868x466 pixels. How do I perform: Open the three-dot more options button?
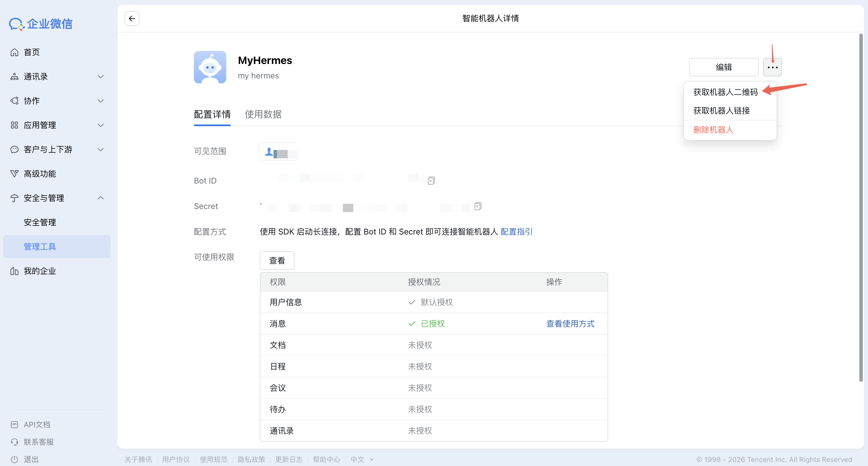tap(772, 67)
